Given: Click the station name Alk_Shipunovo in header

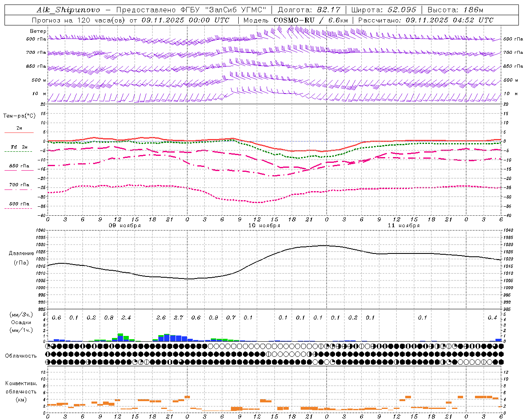Looking at the screenshot, I should [x=68, y=10].
